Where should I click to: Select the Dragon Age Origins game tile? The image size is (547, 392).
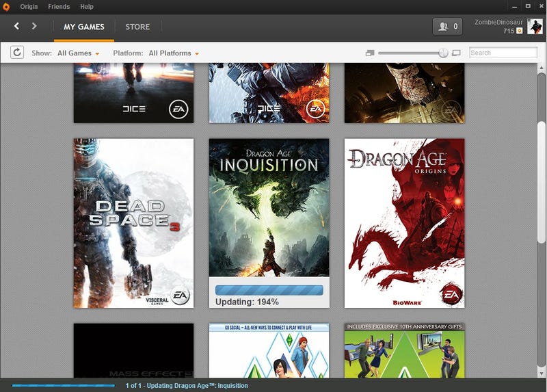click(404, 224)
